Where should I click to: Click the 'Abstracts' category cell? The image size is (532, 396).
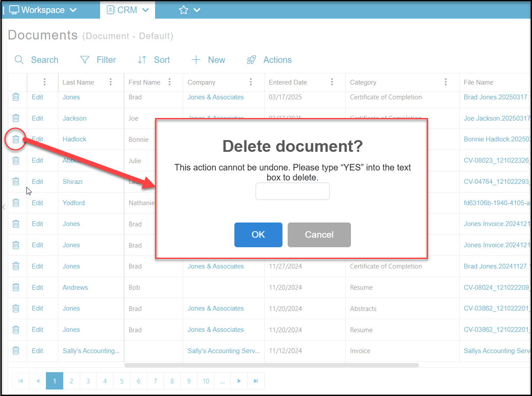[x=363, y=308]
